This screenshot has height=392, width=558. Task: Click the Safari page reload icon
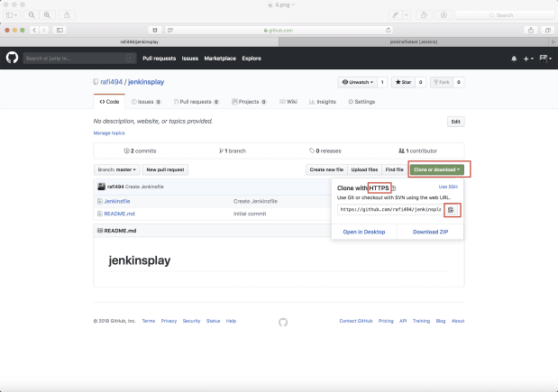click(389, 31)
